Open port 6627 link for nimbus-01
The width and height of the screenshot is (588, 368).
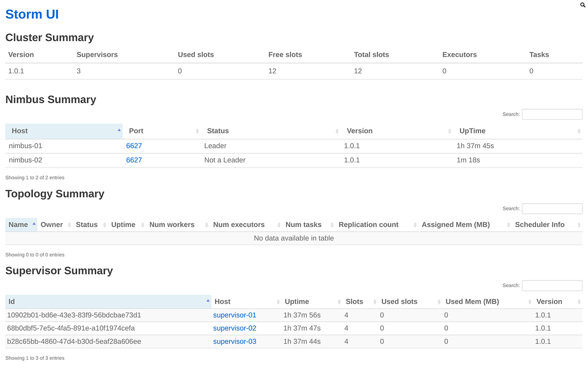(x=134, y=146)
